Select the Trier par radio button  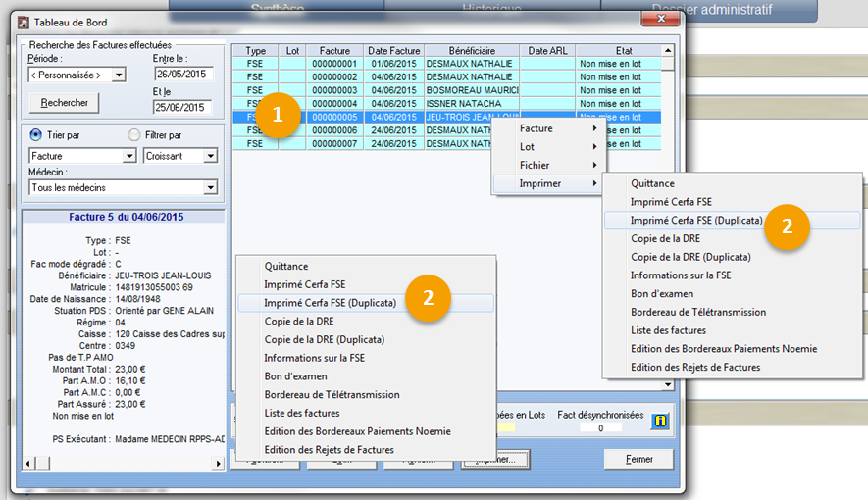pos(35,134)
